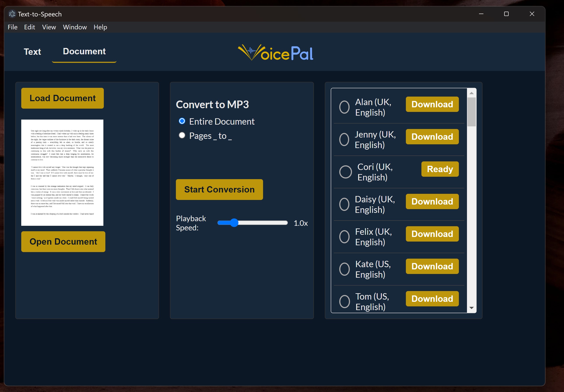This screenshot has height=392, width=564.
Task: Click the Text-to-Speech app icon in title bar
Action: tap(12, 14)
